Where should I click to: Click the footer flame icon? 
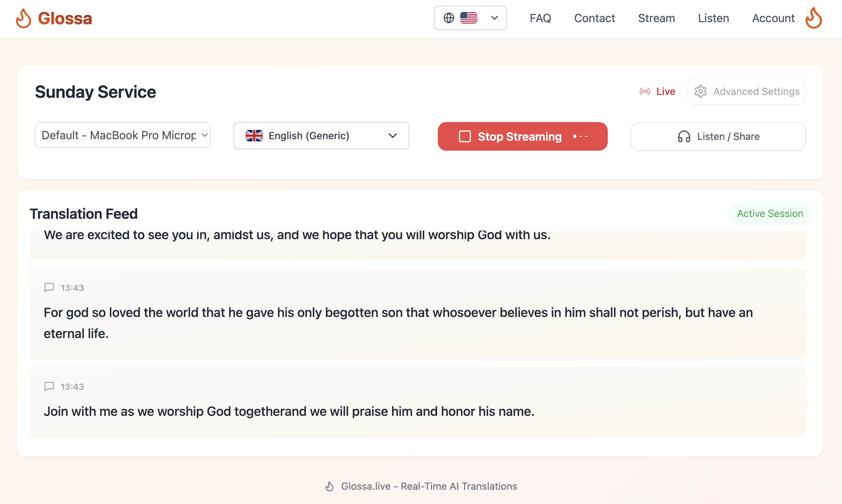click(330, 486)
